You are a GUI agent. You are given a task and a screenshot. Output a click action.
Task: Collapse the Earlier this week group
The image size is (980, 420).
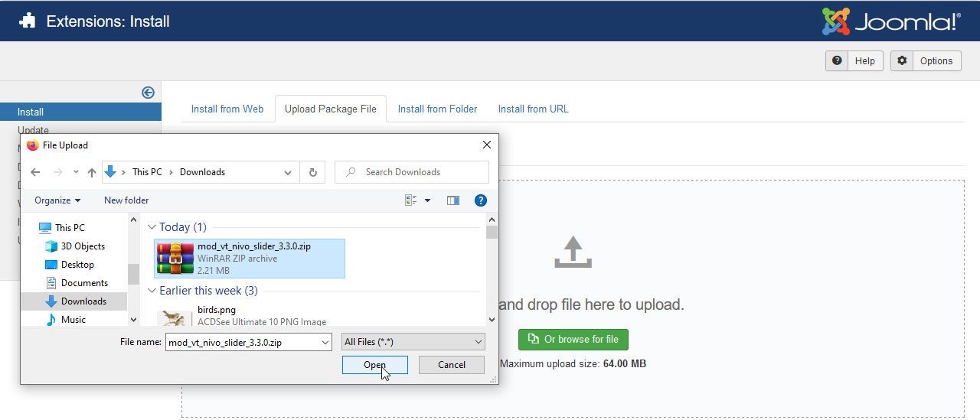[152, 291]
